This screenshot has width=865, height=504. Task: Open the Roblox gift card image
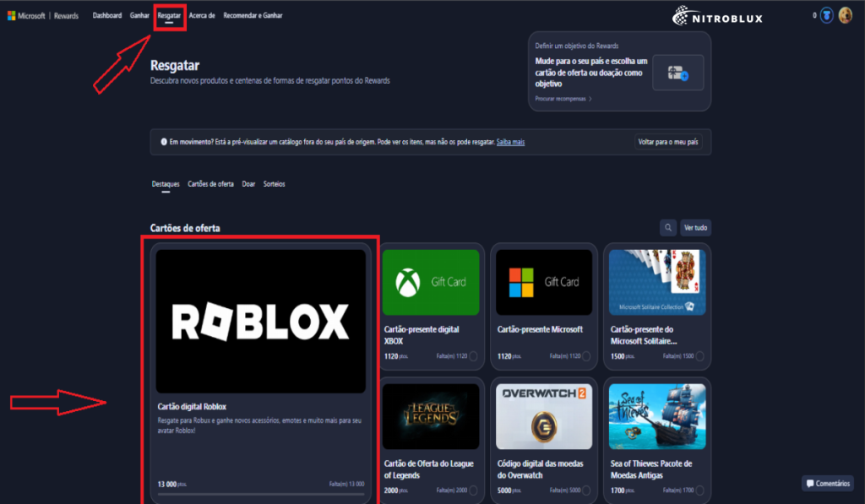[260, 322]
